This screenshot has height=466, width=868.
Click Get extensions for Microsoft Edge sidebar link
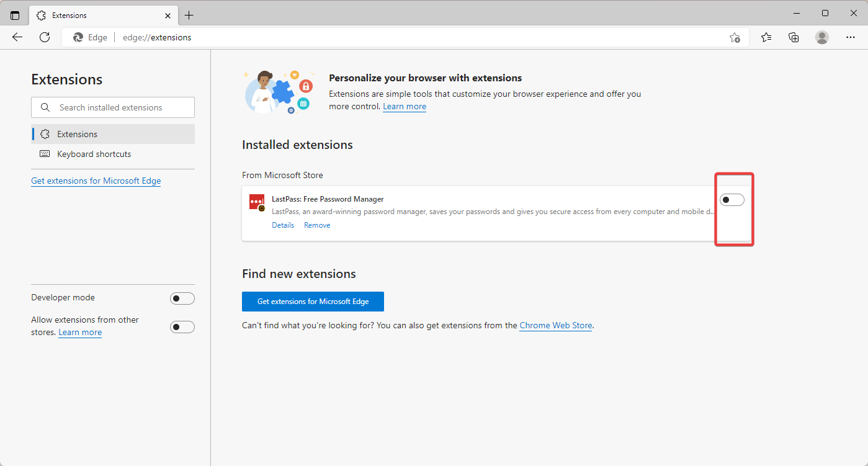click(x=96, y=181)
